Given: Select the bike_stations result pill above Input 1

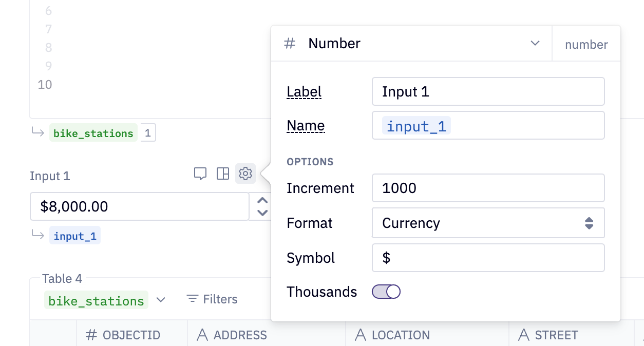Looking at the screenshot, I should tap(93, 132).
